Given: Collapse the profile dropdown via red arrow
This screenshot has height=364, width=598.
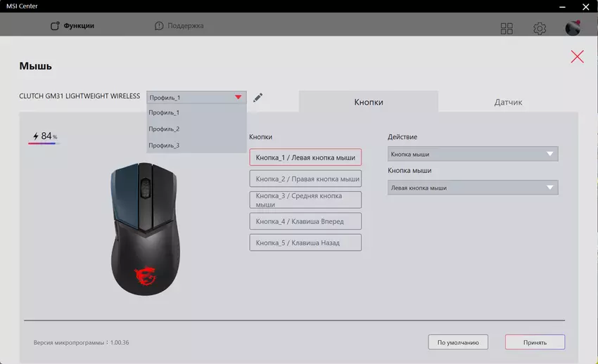Looking at the screenshot, I should (x=238, y=98).
